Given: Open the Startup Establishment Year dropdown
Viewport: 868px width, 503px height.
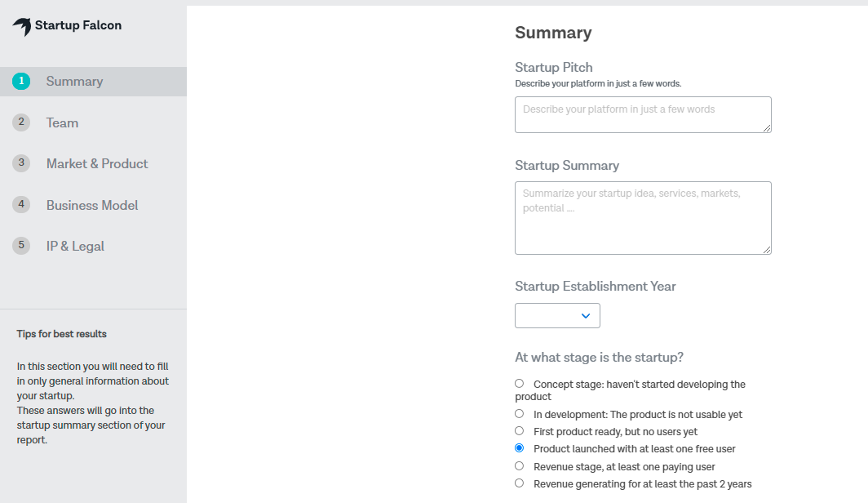Looking at the screenshot, I should [557, 315].
